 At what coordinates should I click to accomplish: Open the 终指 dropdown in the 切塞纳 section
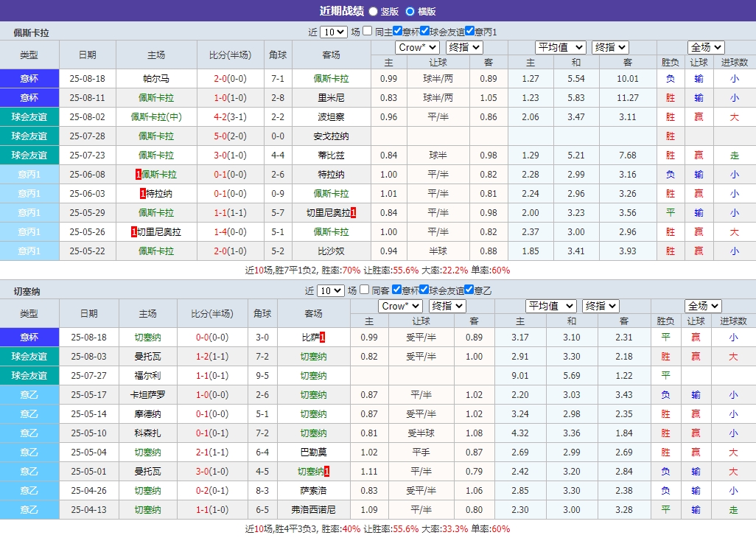[x=446, y=306]
